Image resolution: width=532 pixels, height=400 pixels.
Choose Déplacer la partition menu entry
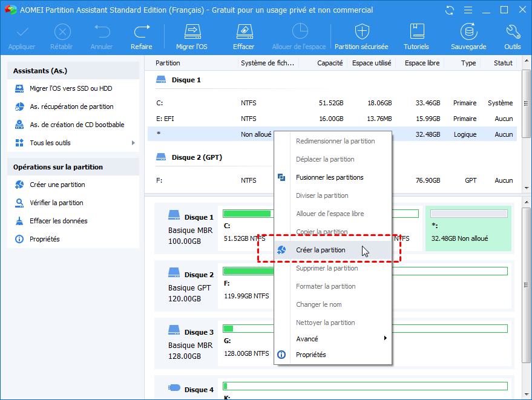(332, 159)
